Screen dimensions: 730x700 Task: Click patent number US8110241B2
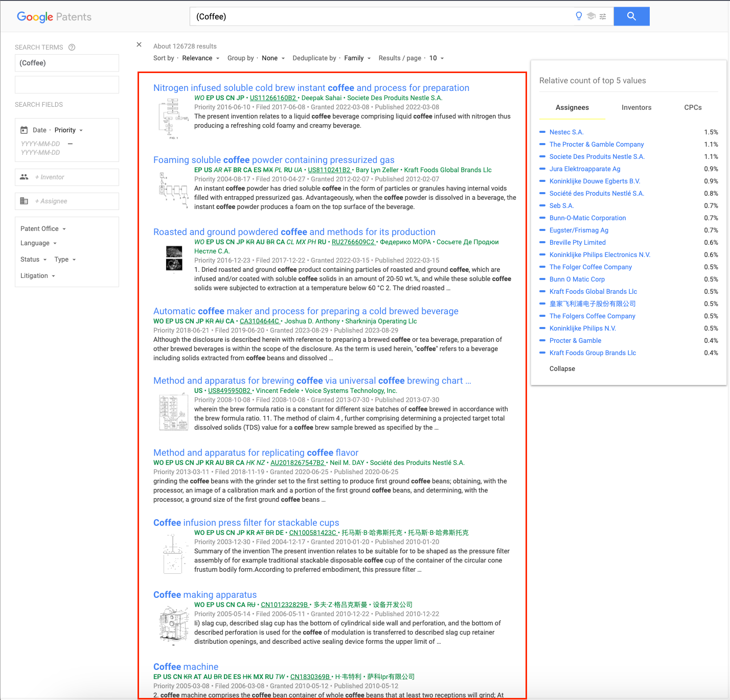click(329, 170)
